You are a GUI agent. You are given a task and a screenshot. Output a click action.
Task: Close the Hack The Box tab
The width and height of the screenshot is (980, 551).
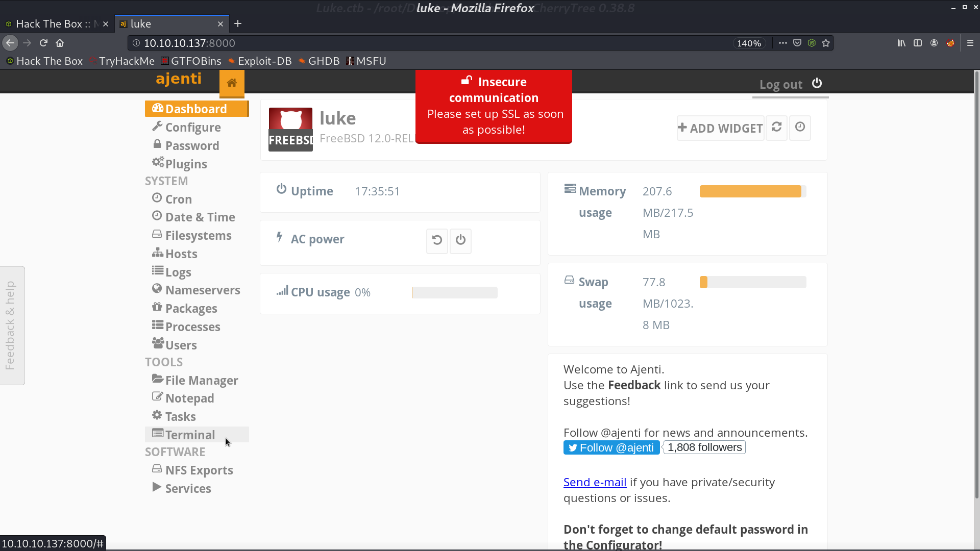point(106,24)
